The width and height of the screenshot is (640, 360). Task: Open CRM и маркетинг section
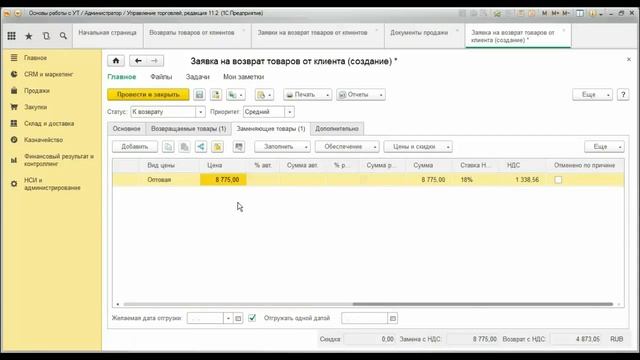(x=48, y=74)
